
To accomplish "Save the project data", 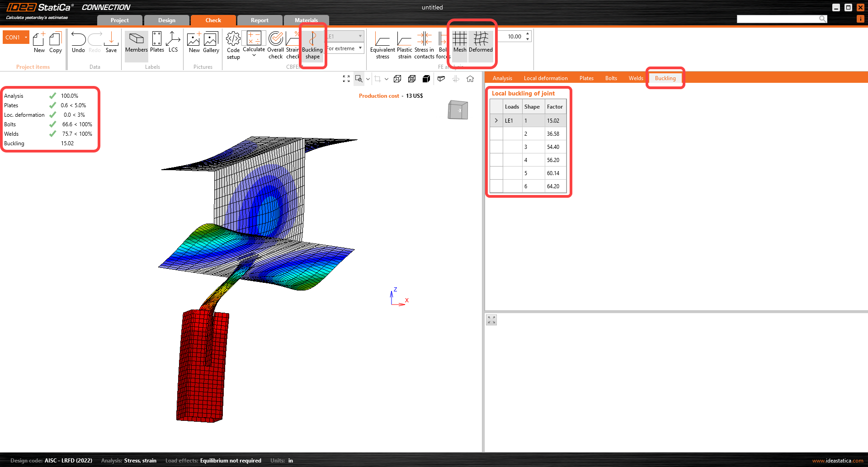I will [x=111, y=43].
